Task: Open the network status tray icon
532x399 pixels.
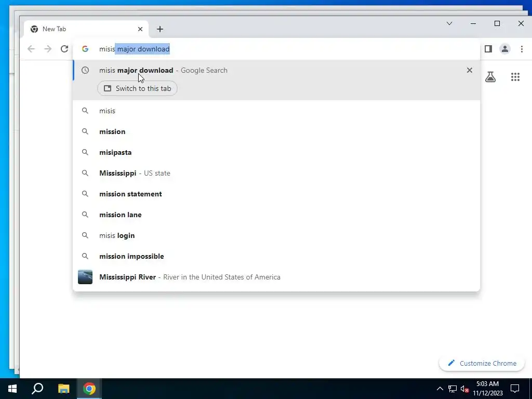Action: tap(453, 389)
